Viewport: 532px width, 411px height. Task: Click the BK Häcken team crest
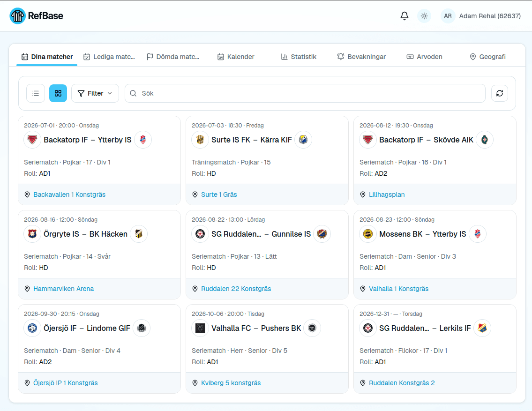(x=139, y=234)
